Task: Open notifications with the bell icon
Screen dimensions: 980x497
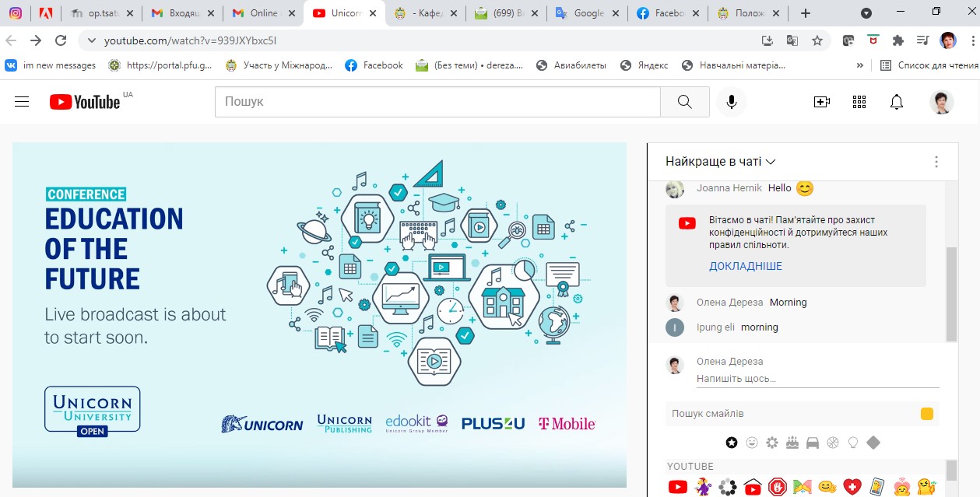Action: (x=897, y=102)
